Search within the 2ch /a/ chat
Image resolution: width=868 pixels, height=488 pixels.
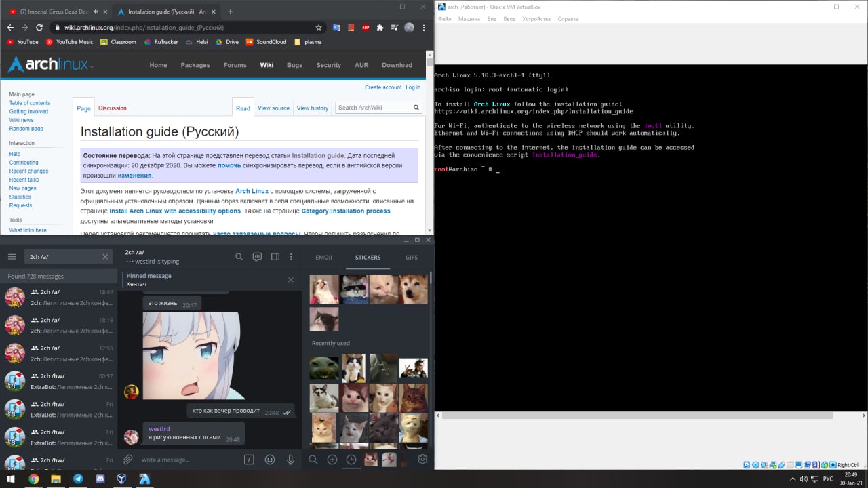(x=239, y=257)
